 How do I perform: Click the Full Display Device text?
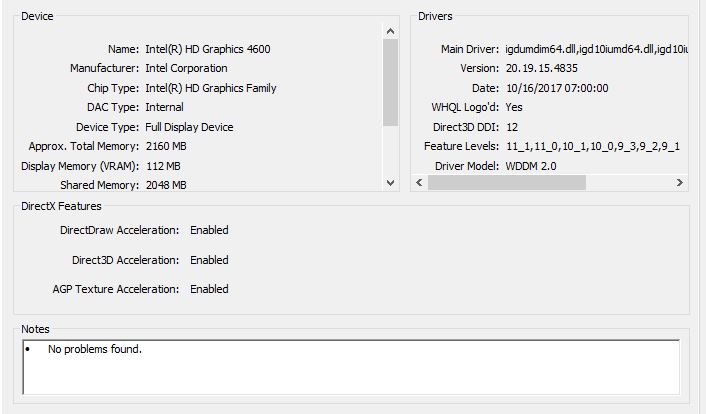[189, 127]
